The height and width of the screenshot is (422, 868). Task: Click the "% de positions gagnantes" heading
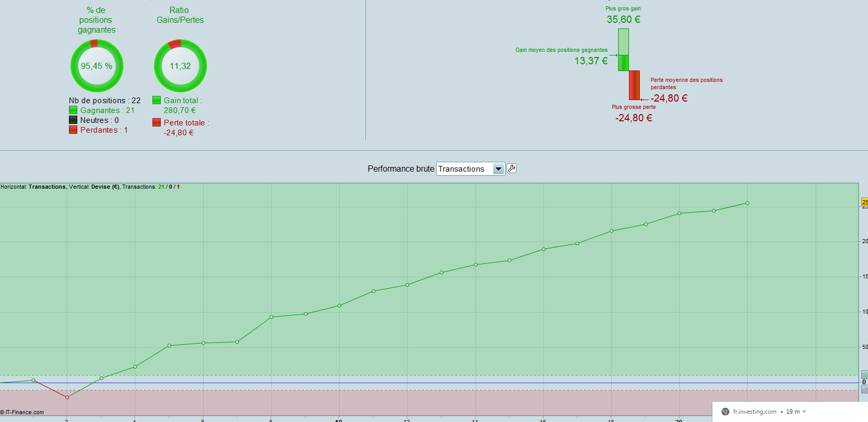coord(96,20)
